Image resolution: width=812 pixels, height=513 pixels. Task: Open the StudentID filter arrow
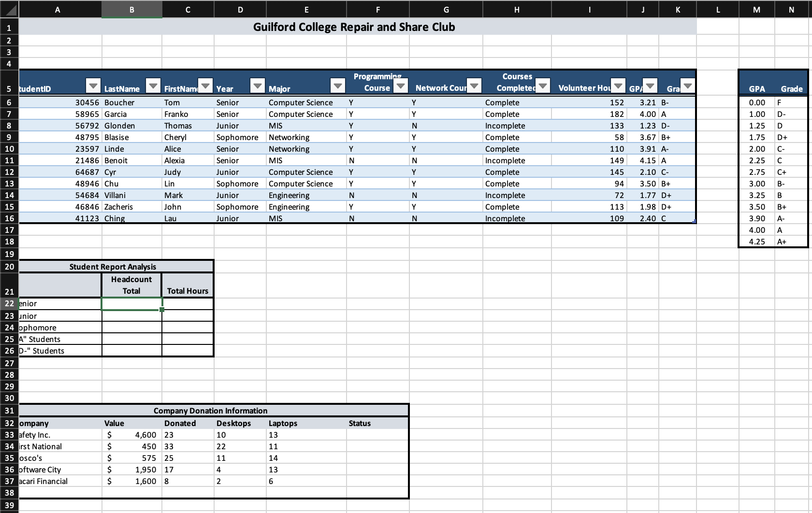[x=93, y=85]
